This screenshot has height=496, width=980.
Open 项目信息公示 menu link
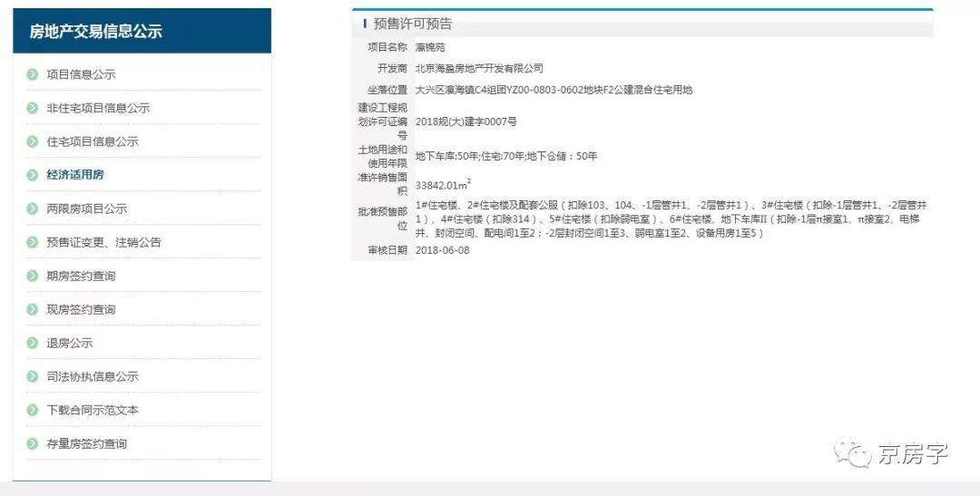tap(82, 74)
